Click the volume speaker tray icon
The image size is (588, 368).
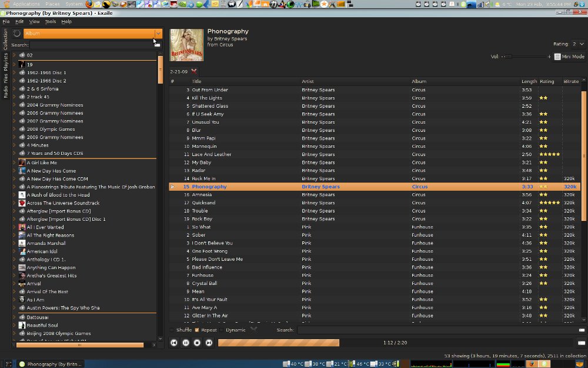(488, 4)
